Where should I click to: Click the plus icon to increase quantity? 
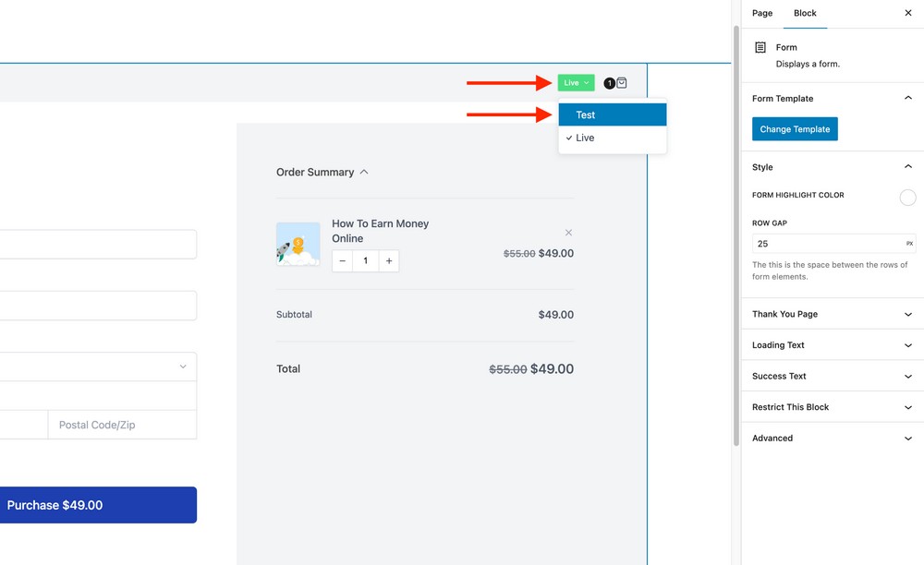tap(388, 260)
